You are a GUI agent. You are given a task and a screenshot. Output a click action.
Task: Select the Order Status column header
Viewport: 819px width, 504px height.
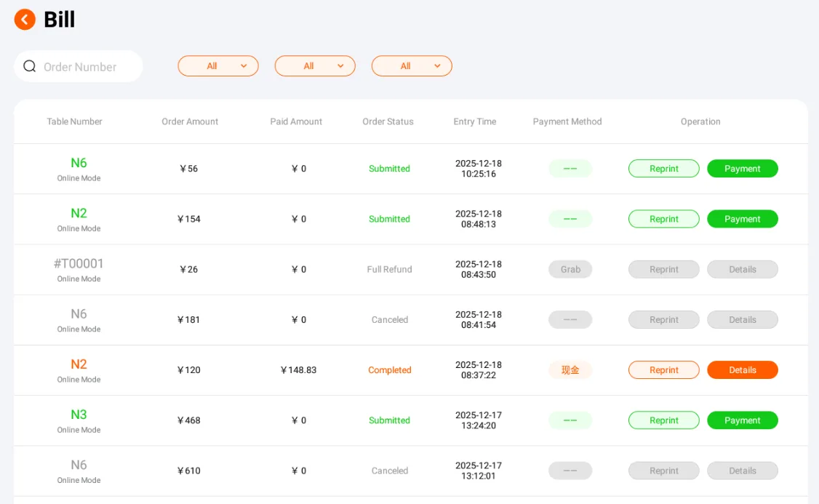(x=388, y=121)
